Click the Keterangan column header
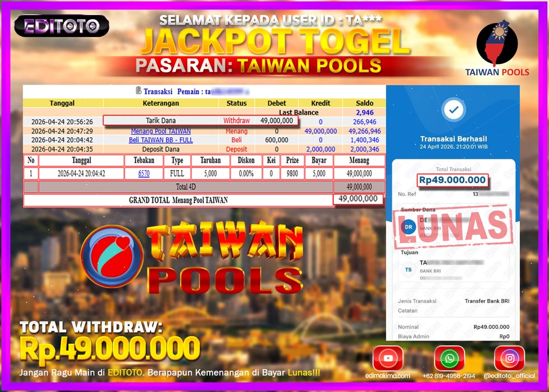Screen dimensions: 549x392 click(161, 103)
